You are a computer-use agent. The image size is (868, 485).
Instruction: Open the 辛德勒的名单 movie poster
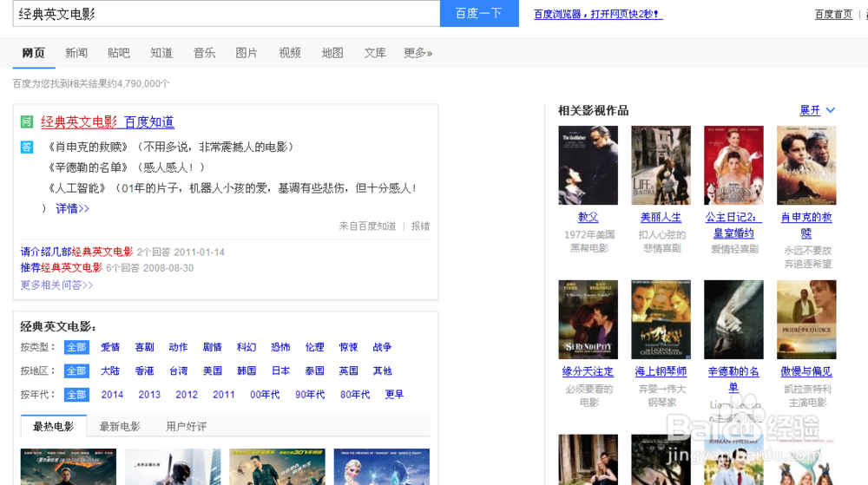click(733, 319)
